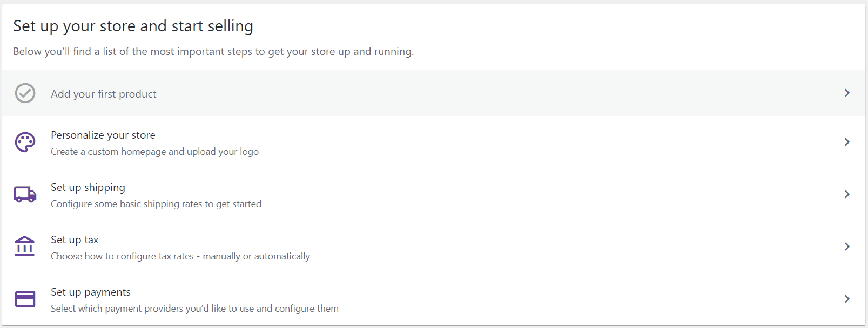Click the Set up shipping chevron arrow

point(846,194)
